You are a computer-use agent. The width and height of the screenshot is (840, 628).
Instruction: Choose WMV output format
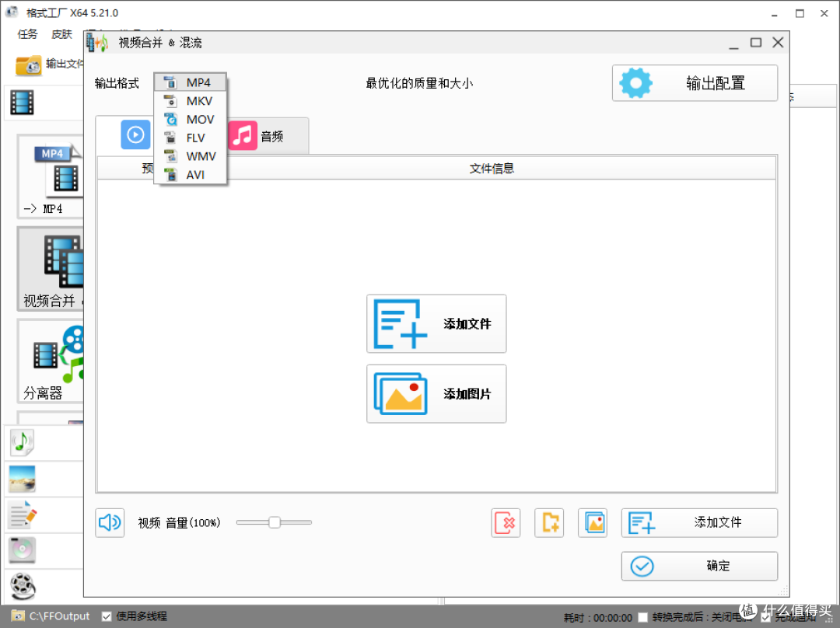pos(191,156)
